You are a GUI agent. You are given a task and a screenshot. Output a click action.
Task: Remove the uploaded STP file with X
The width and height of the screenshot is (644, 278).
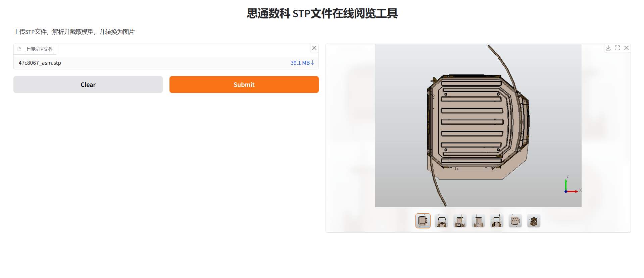(x=314, y=48)
